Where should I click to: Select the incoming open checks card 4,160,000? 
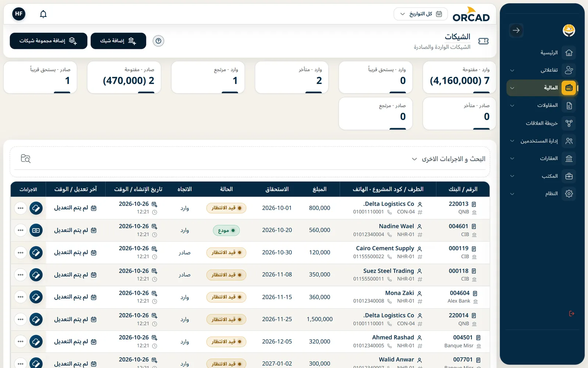tap(459, 77)
